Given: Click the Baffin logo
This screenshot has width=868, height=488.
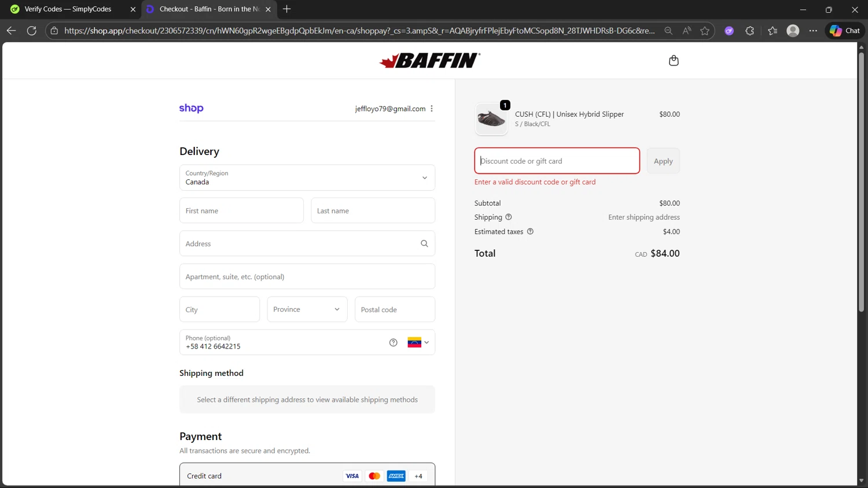Looking at the screenshot, I should click(x=430, y=60).
